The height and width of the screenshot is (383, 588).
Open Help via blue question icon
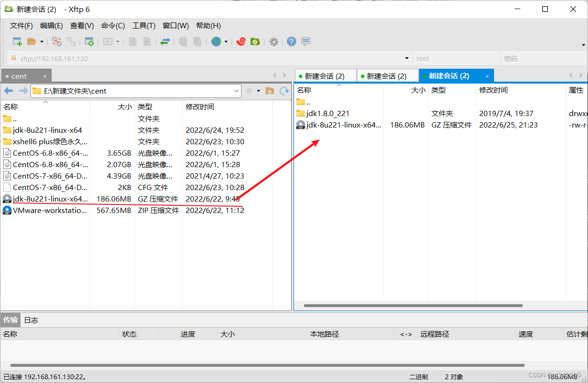pyautogui.click(x=292, y=42)
